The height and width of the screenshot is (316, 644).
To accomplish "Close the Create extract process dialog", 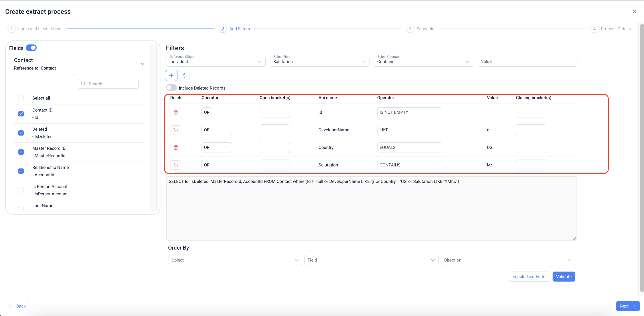I will point(634,12).
